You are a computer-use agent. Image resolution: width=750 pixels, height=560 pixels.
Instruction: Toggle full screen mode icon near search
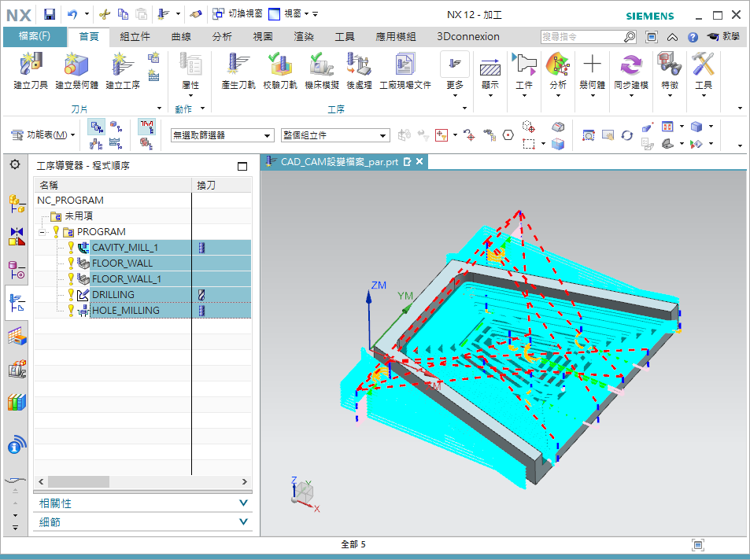[651, 37]
